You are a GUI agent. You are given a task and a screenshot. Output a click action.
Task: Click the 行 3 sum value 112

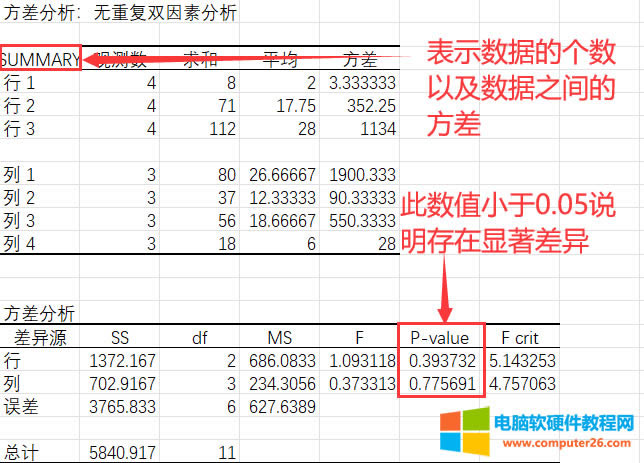pyautogui.click(x=223, y=129)
